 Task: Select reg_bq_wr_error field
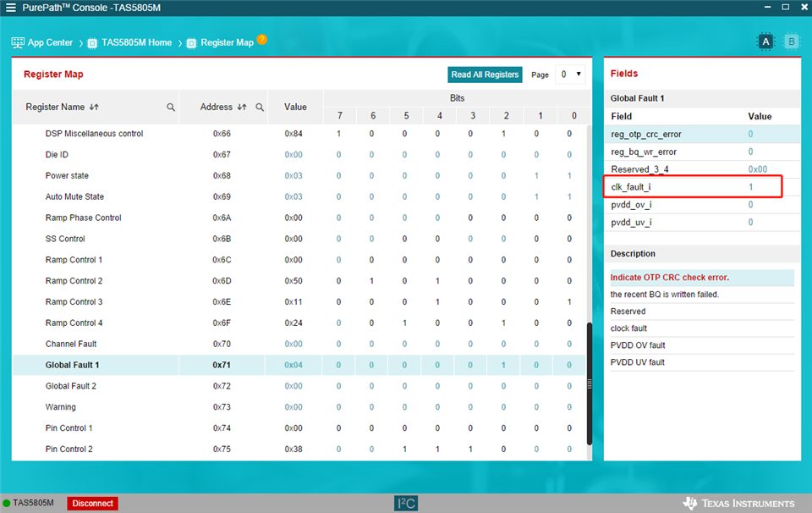(702, 152)
